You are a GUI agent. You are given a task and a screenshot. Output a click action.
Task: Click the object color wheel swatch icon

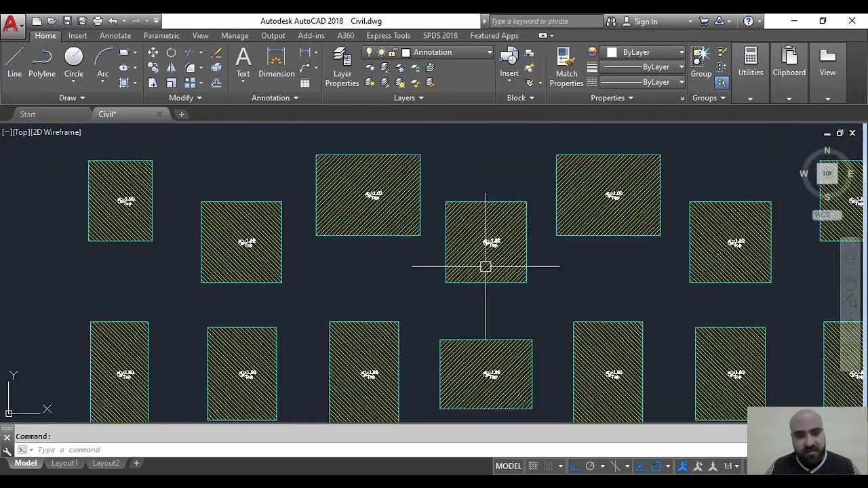point(592,52)
